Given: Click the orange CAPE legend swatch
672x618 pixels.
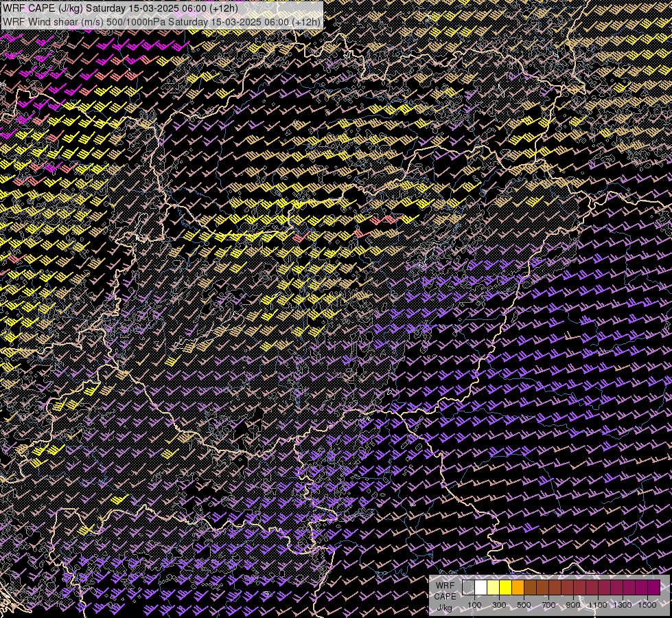Looking at the screenshot, I should [518, 587].
